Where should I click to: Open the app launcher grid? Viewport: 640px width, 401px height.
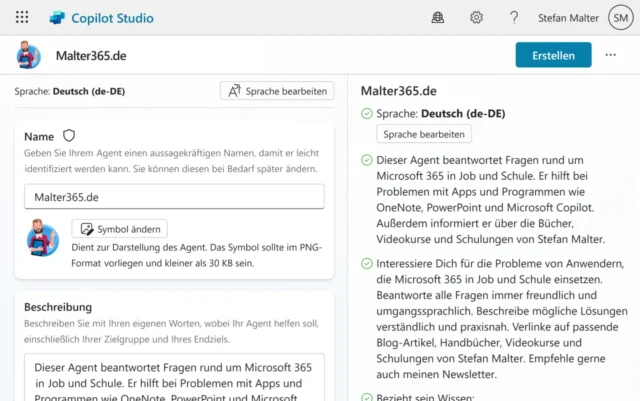(22, 17)
